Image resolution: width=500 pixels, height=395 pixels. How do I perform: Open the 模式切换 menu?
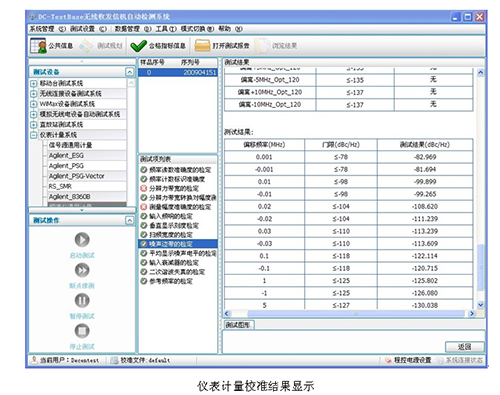click(197, 29)
